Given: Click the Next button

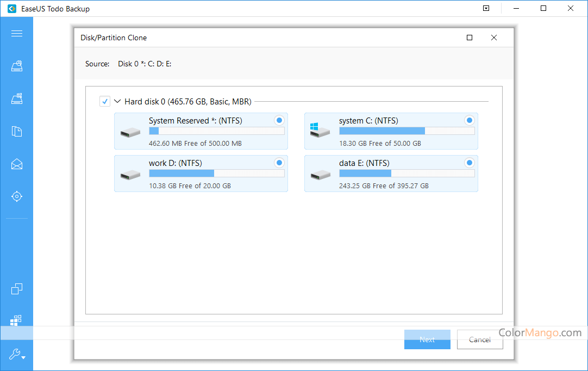Looking at the screenshot, I should coord(427,339).
